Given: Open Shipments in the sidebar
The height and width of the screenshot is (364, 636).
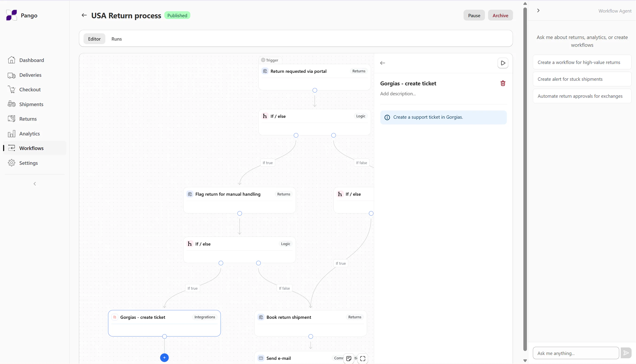Looking at the screenshot, I should (35, 104).
